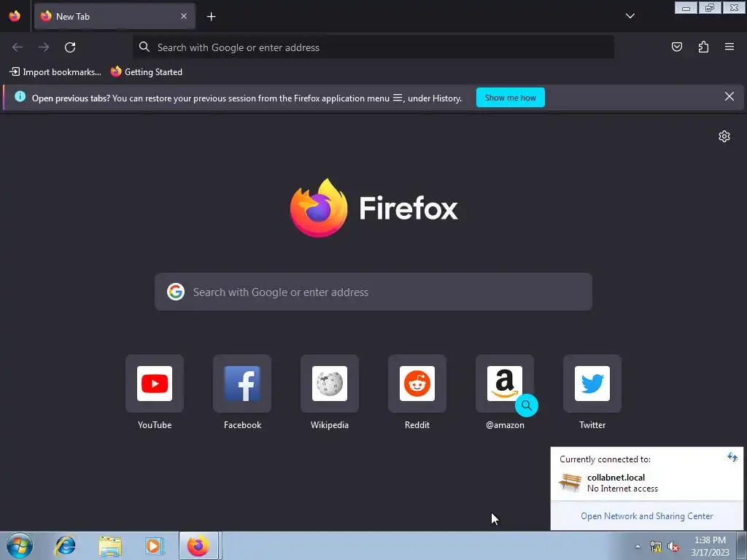
Task: Click the New Tab tab label
Action: tap(73, 17)
